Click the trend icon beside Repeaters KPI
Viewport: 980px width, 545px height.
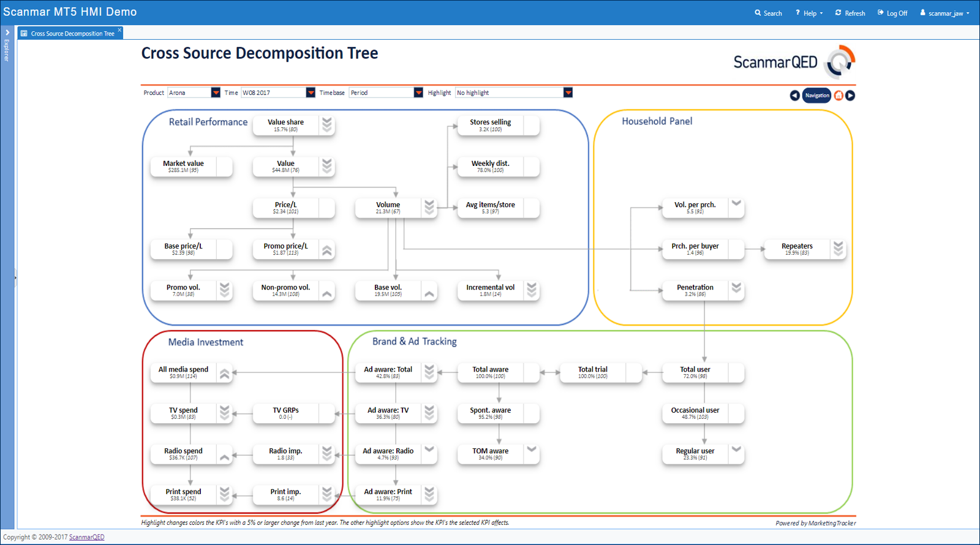click(x=838, y=249)
